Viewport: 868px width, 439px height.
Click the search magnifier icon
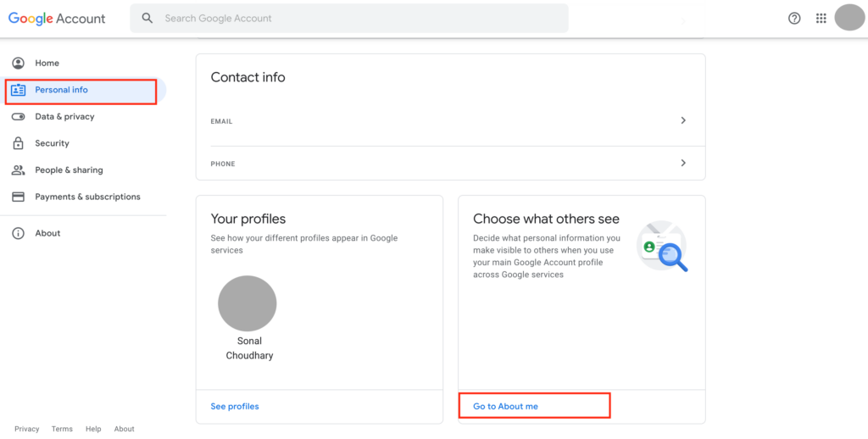(x=147, y=18)
